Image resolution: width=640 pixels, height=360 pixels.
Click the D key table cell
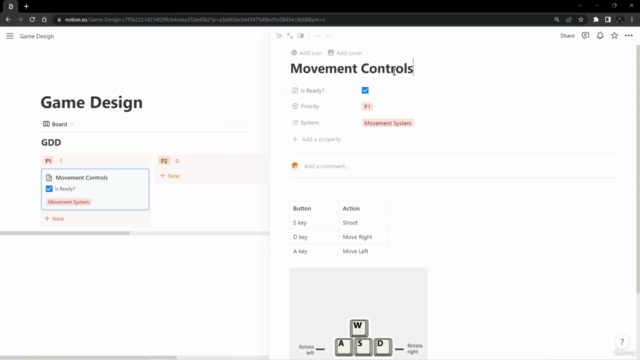click(314, 237)
